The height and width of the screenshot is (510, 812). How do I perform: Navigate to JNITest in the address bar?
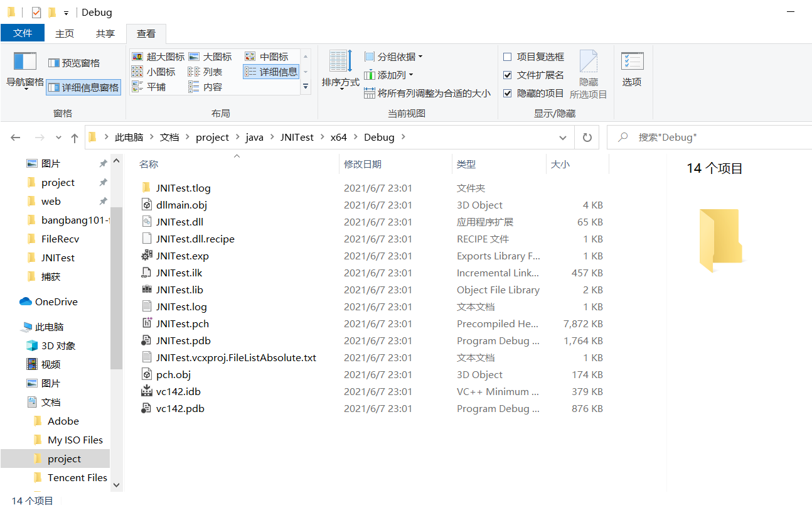(297, 138)
